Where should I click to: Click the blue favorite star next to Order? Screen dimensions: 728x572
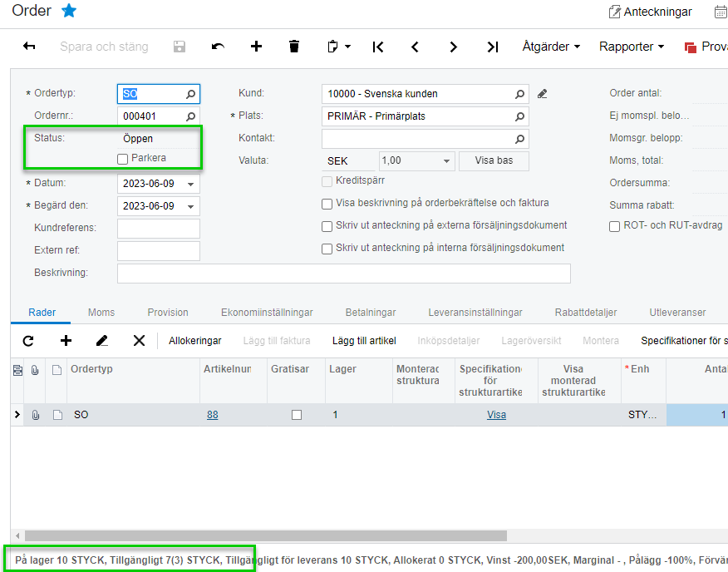[69, 10]
